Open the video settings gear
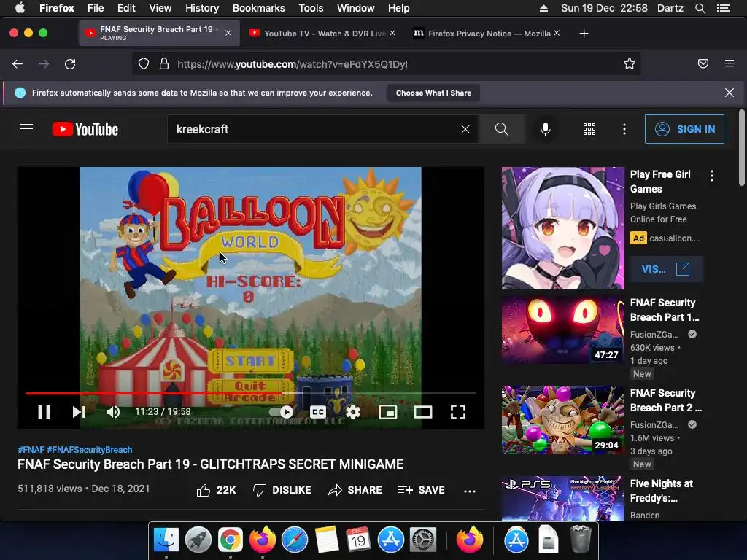This screenshot has width=747, height=560. [353, 412]
